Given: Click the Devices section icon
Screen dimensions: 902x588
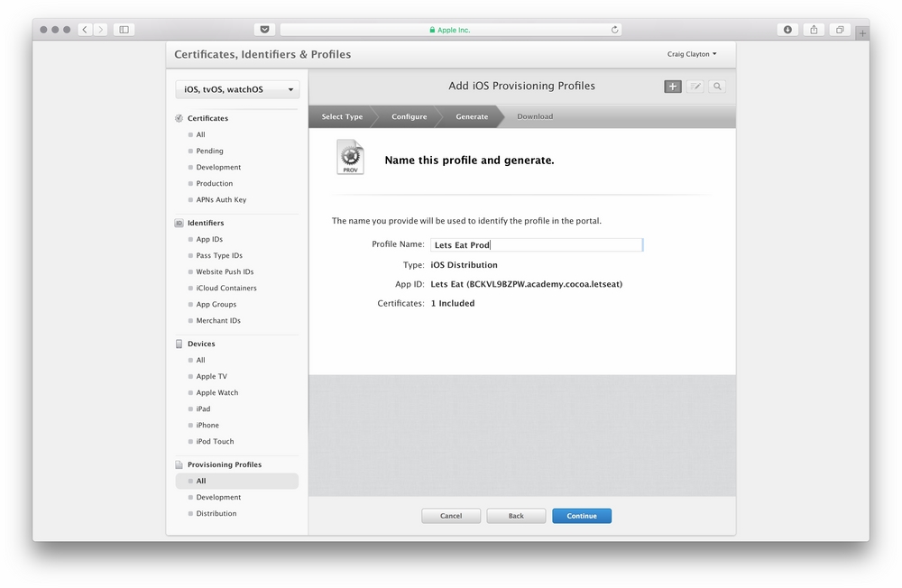Looking at the screenshot, I should click(x=179, y=344).
